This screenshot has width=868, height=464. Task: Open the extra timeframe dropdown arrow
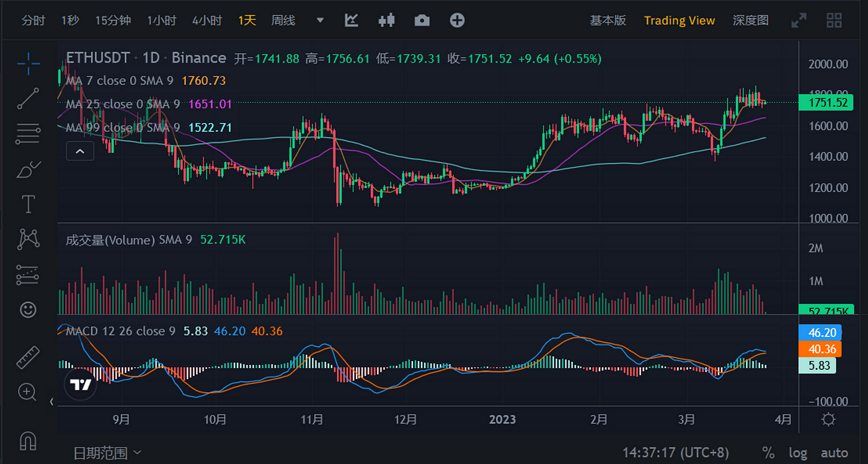320,20
